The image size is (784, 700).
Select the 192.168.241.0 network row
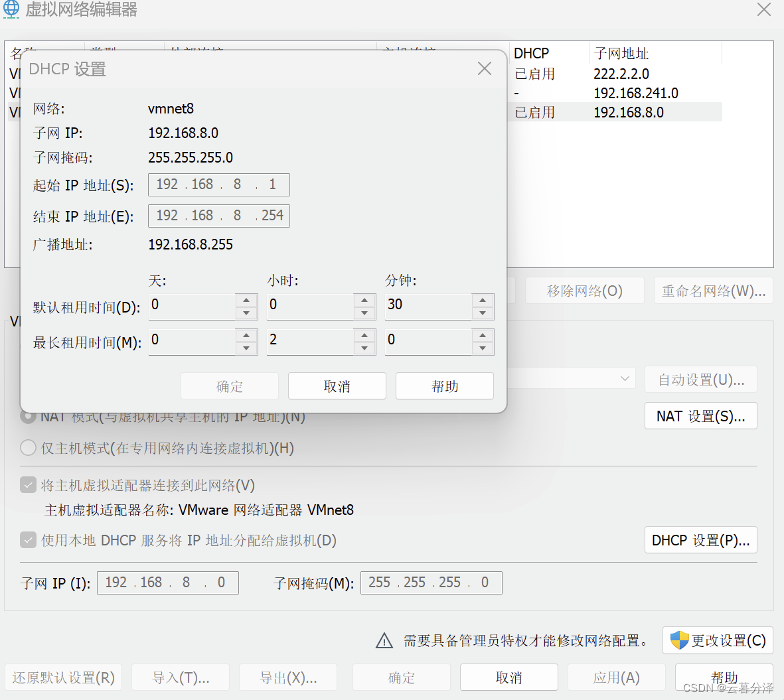[x=635, y=93]
